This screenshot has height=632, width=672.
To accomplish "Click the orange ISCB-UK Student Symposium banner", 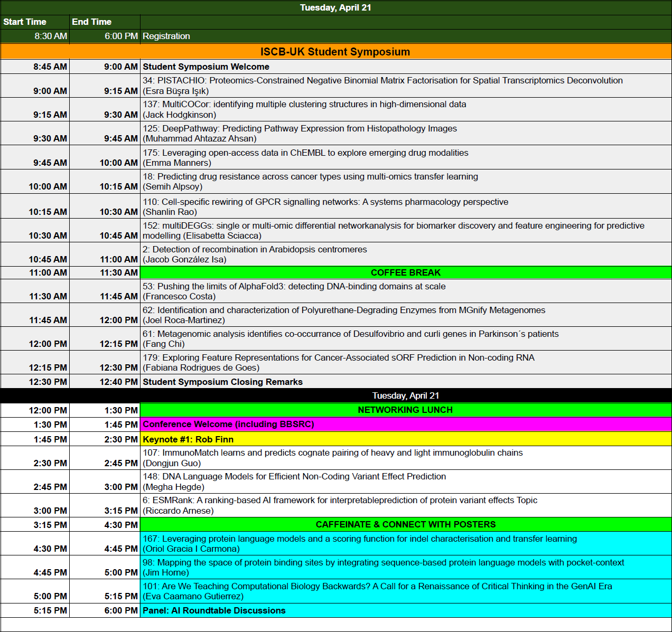I will 335,52.
